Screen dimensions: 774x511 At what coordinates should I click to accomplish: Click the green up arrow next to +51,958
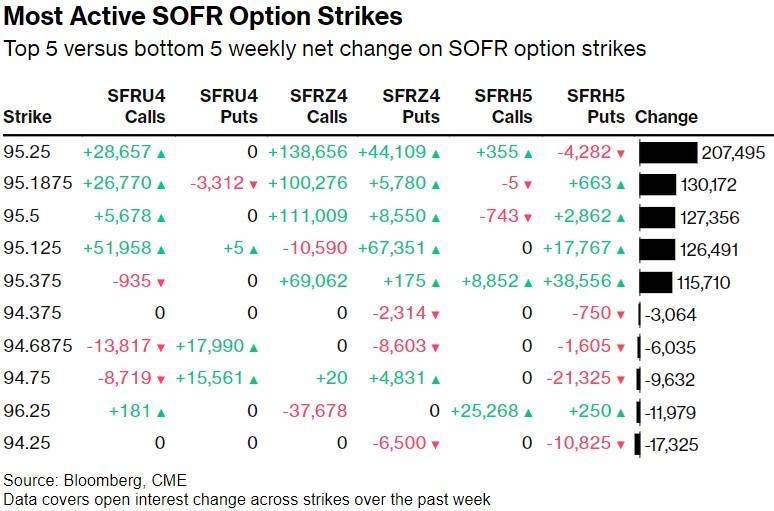(161, 250)
